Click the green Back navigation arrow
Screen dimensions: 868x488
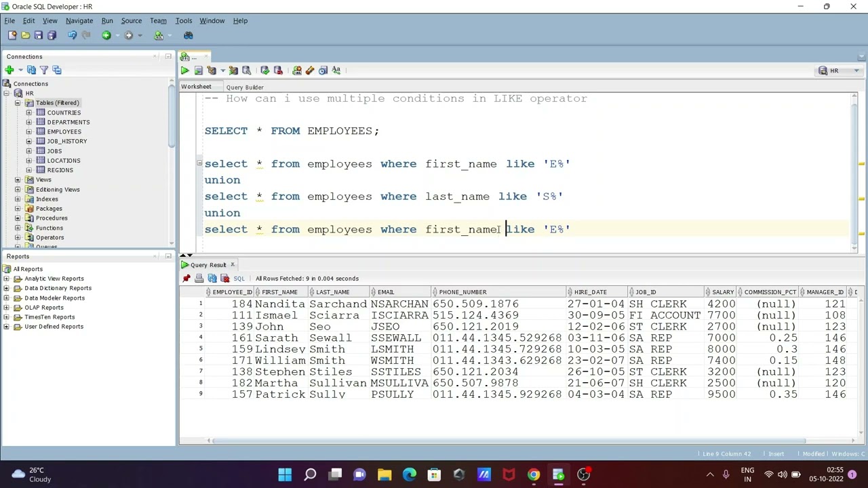[x=106, y=35]
